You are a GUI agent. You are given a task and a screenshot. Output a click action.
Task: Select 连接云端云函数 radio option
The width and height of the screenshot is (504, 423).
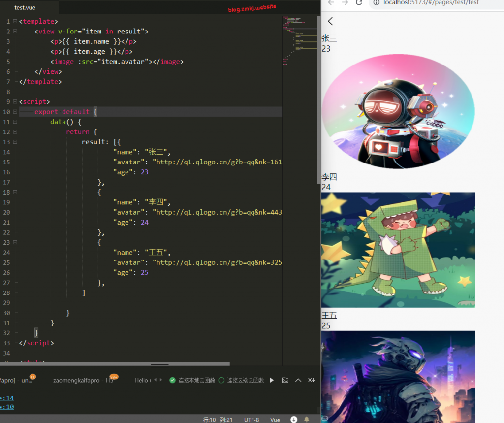click(221, 380)
